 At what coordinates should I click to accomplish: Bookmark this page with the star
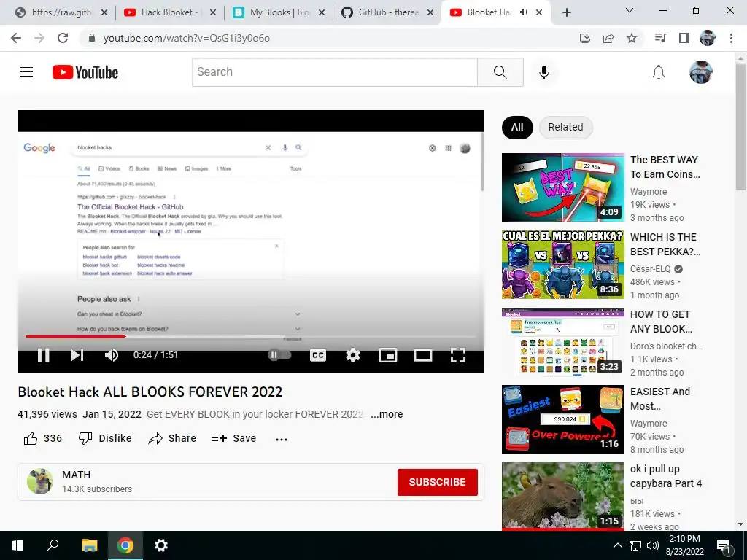coord(632,38)
